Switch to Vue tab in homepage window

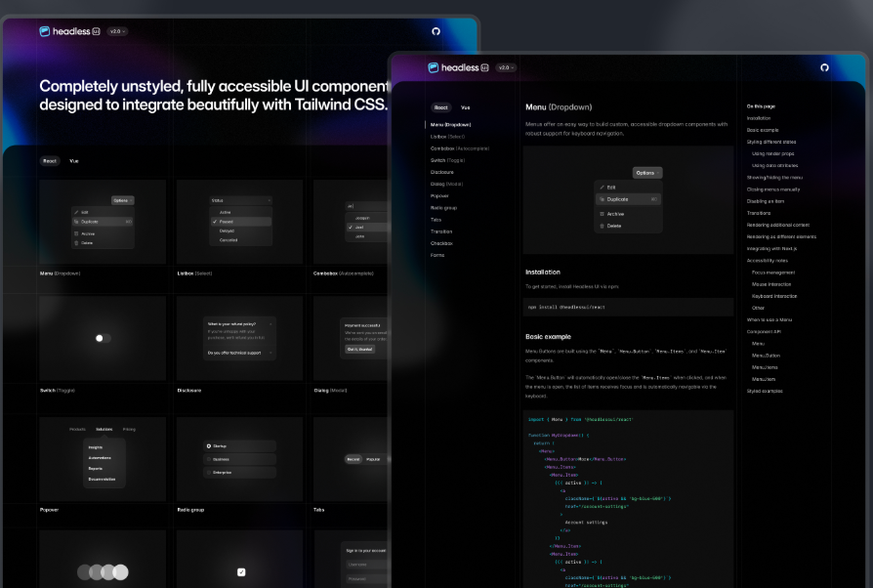pyautogui.click(x=74, y=161)
